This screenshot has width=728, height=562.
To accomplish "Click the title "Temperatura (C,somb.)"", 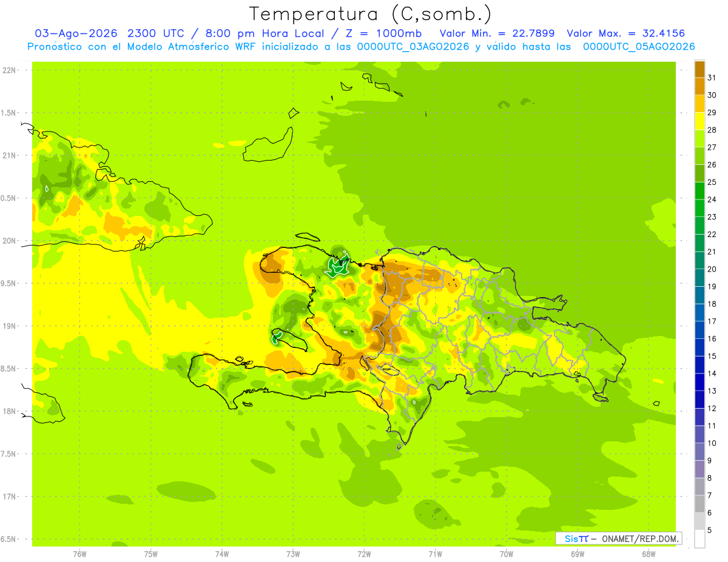I will (x=371, y=14).
